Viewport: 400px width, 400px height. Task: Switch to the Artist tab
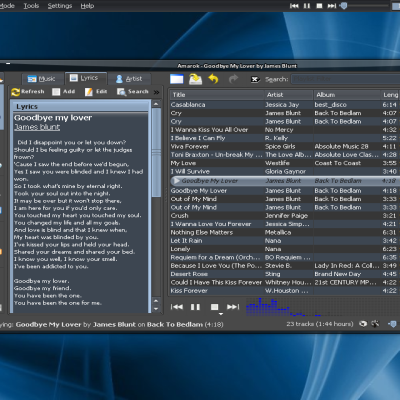(129, 79)
